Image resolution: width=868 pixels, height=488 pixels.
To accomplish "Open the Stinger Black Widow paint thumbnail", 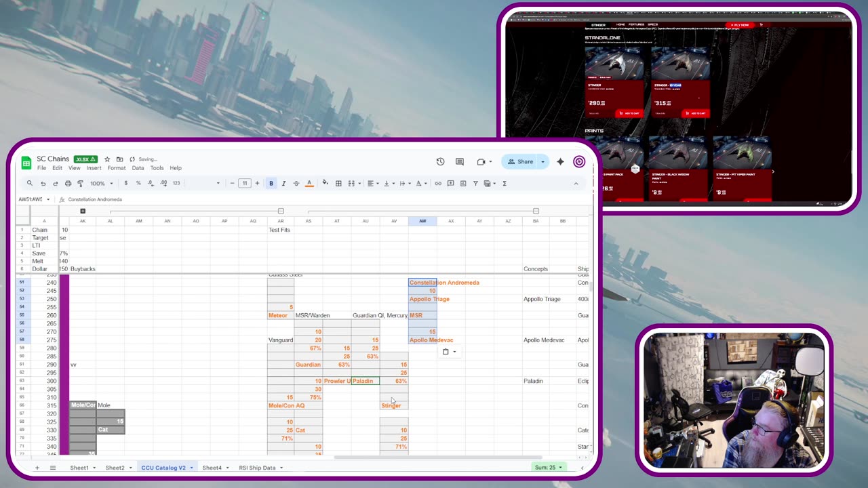I will pyautogui.click(x=679, y=153).
